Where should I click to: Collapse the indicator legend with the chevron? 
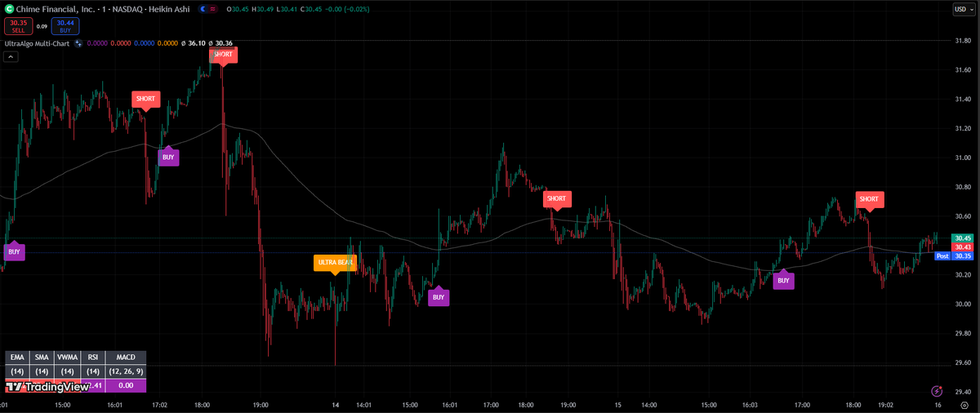click(11, 56)
